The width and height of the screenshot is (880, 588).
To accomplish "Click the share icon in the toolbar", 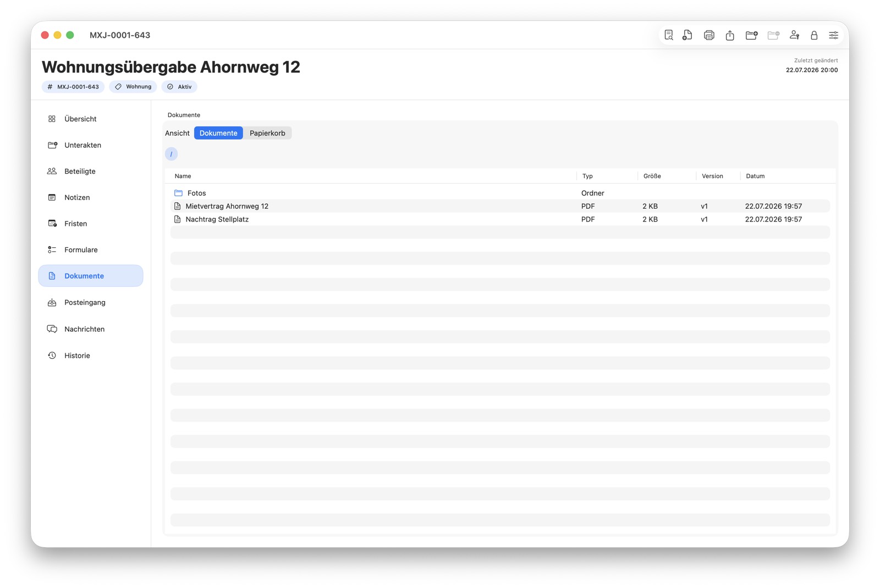I will click(x=730, y=35).
